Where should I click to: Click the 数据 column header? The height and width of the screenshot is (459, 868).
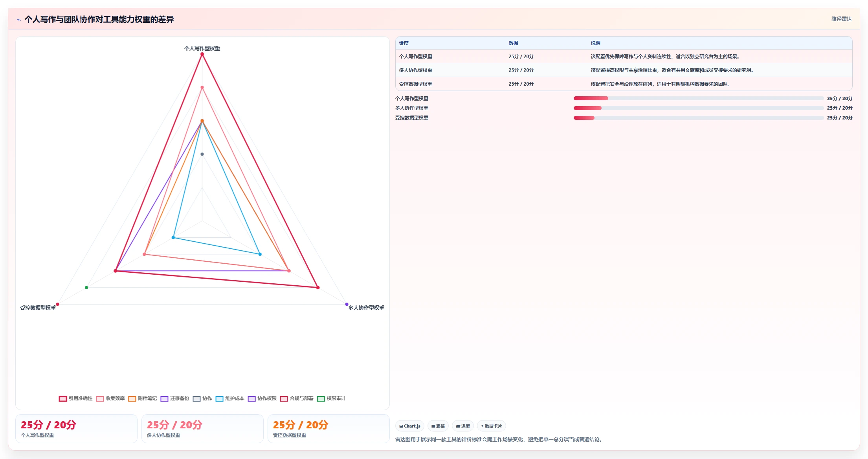pyautogui.click(x=513, y=43)
